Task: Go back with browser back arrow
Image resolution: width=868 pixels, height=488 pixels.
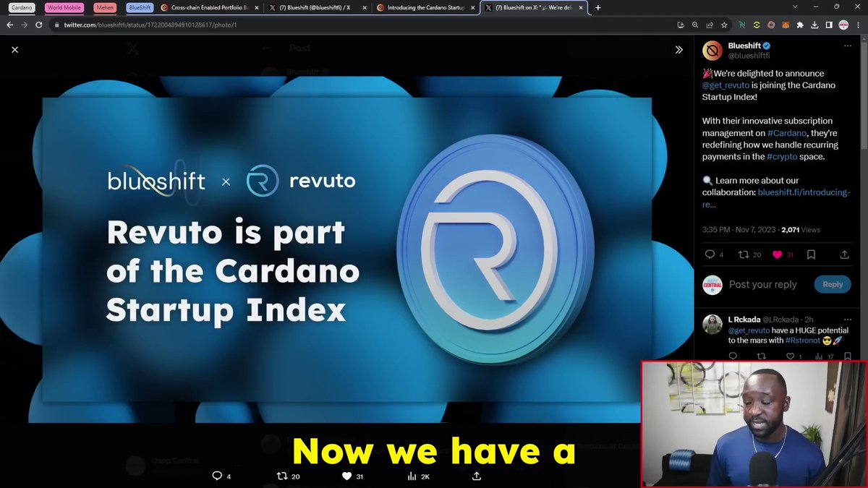Action: click(x=10, y=25)
